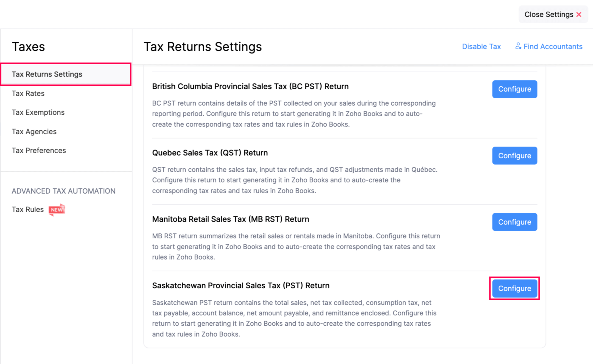
Task: Click Disable Tax link at the top
Action: pyautogui.click(x=482, y=46)
